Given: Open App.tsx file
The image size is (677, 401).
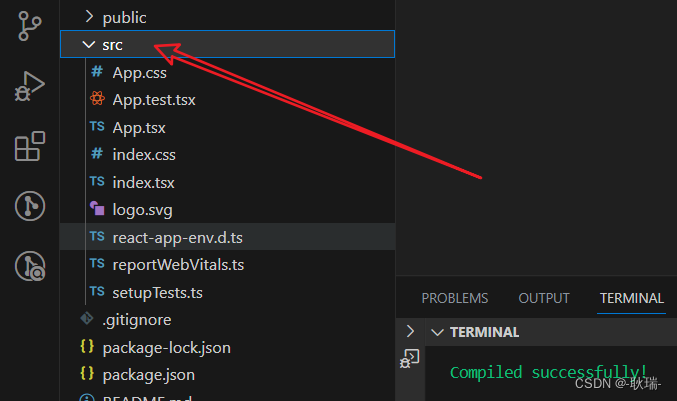Looking at the screenshot, I should click(x=139, y=128).
